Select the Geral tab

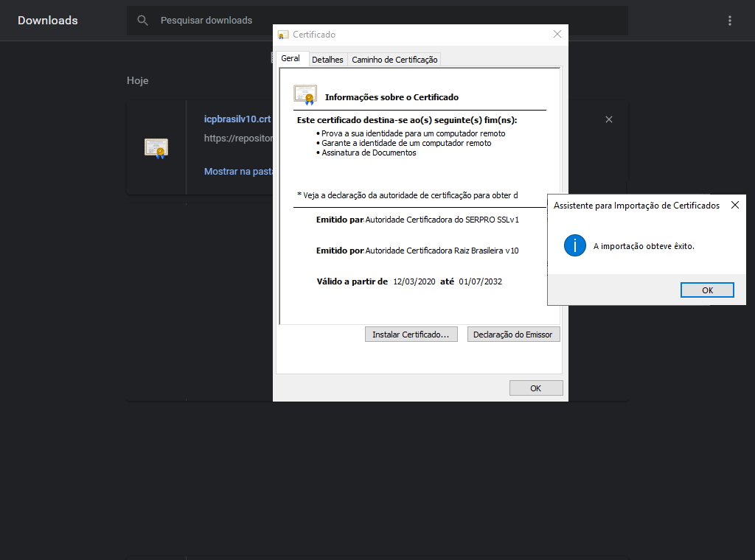pos(290,59)
